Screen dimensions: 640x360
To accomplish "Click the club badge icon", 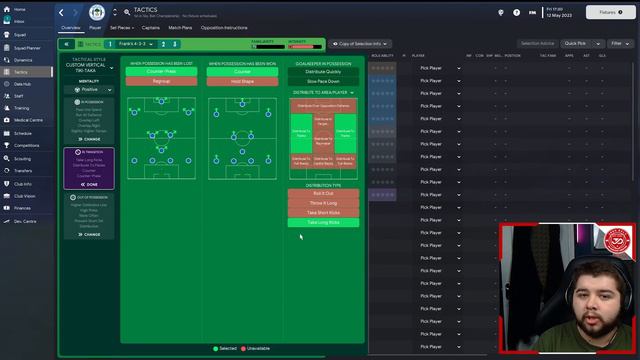I will [x=97, y=13].
